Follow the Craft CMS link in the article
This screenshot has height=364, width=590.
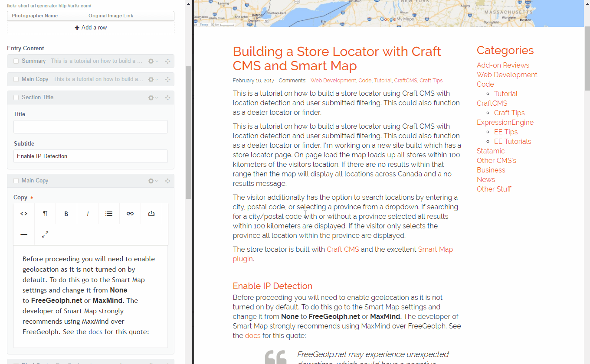(x=343, y=249)
